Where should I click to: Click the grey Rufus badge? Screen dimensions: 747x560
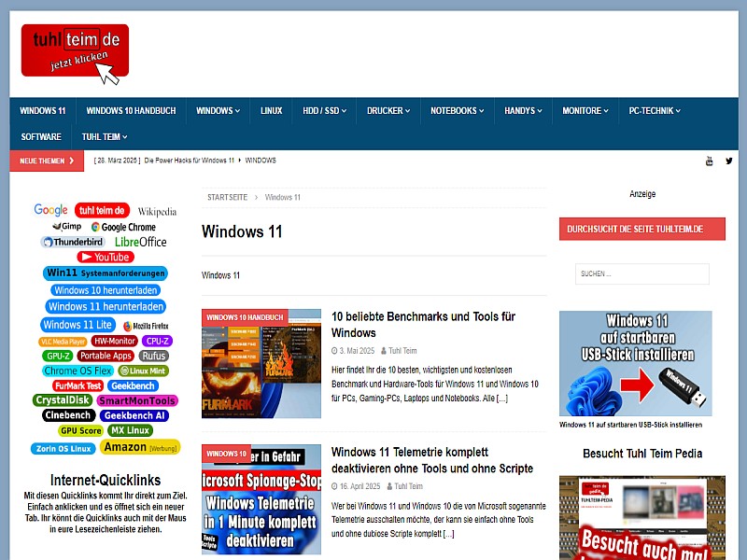(153, 356)
